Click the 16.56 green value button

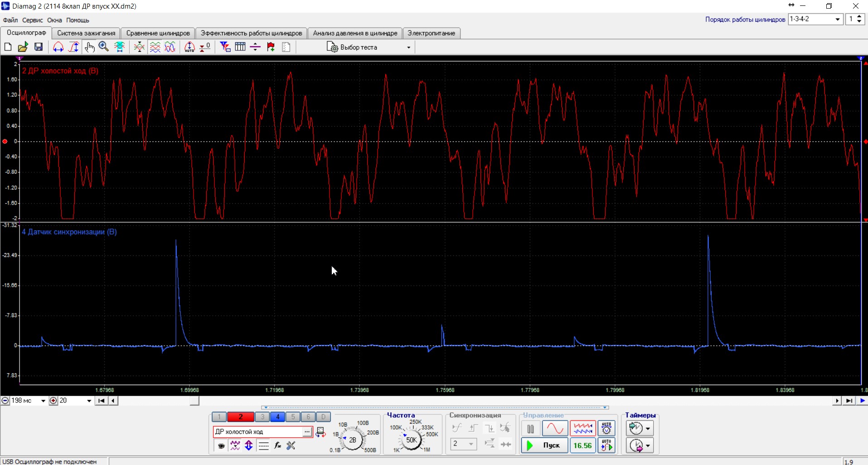[582, 445]
